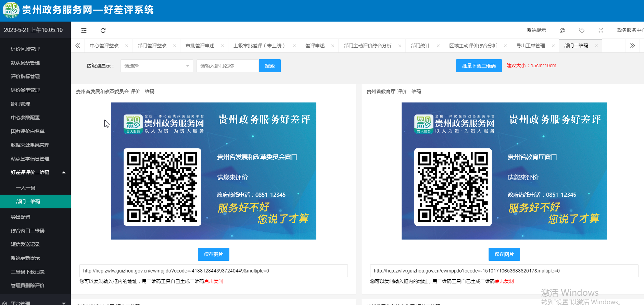
Task: Click the 贵州省教育厅-评价二维码 card title
Action: (x=394, y=91)
